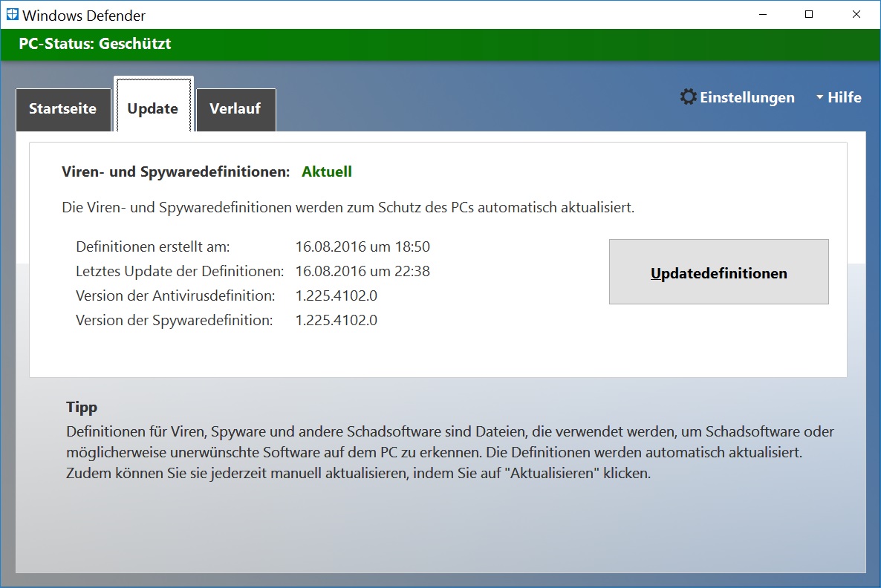This screenshot has height=588, width=881.
Task: Click the tip paragraph starting 'Definitionen für Viren'
Action: tap(450, 452)
